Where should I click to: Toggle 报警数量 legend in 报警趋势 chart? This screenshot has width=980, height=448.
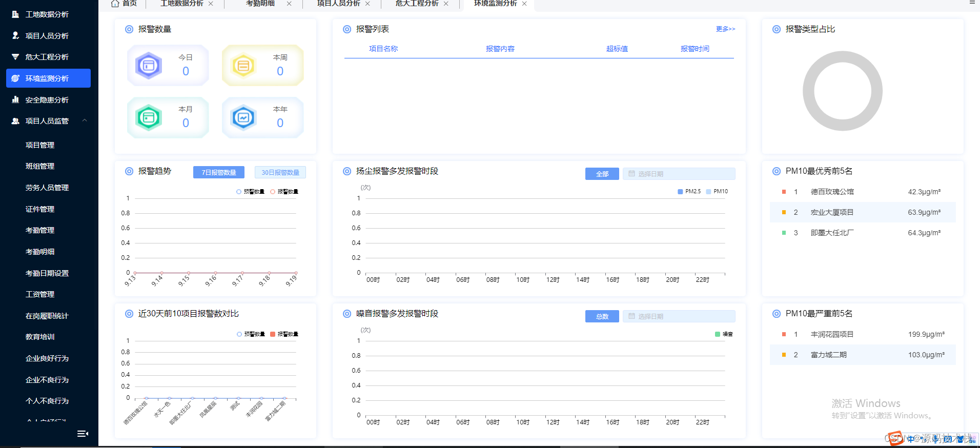284,192
